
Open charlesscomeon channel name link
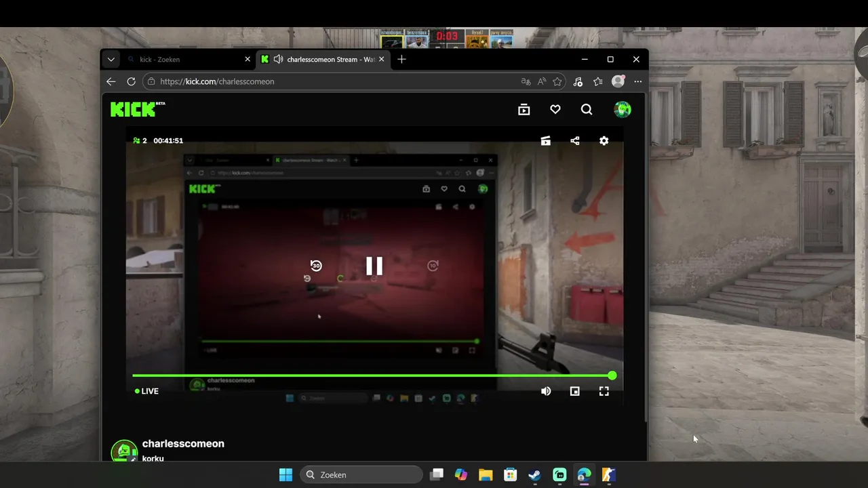click(183, 444)
